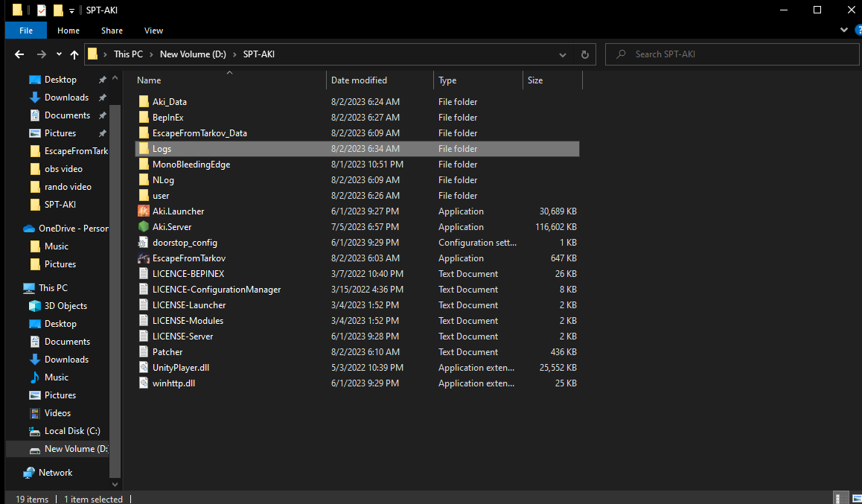Select the Logs folder row
The image size is (862, 504).
point(357,148)
